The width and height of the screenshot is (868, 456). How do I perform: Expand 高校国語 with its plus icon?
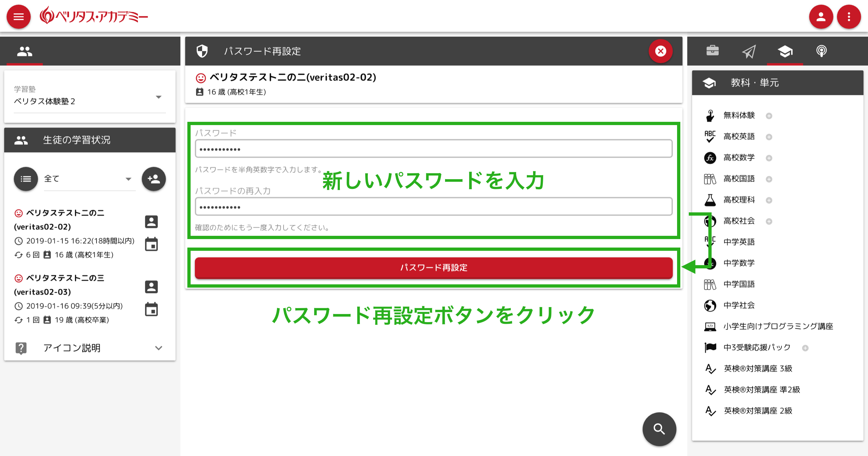(769, 179)
